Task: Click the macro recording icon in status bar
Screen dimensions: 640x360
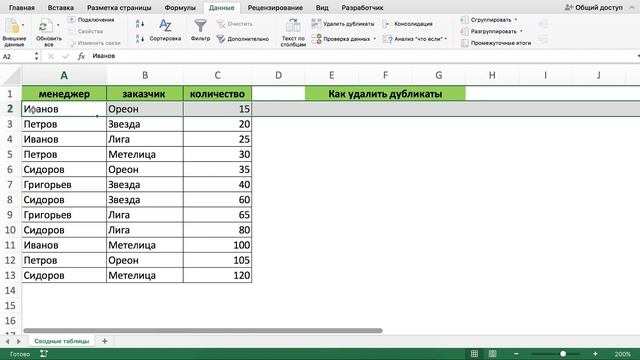Action: [44, 354]
